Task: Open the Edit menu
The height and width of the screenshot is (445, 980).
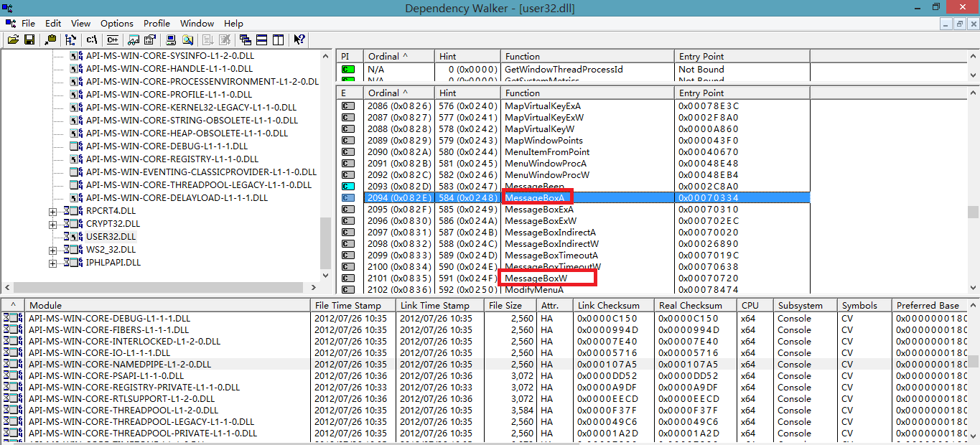Action: [53, 24]
